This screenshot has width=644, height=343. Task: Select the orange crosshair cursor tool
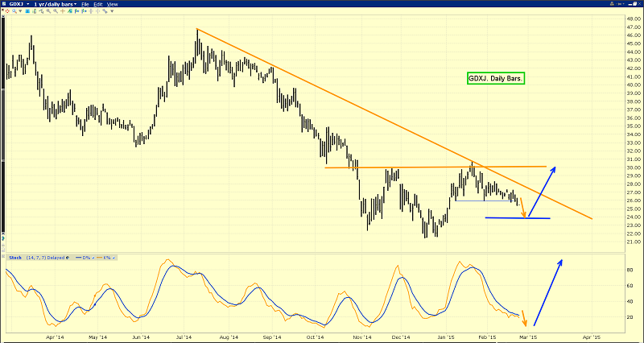pos(63,11)
